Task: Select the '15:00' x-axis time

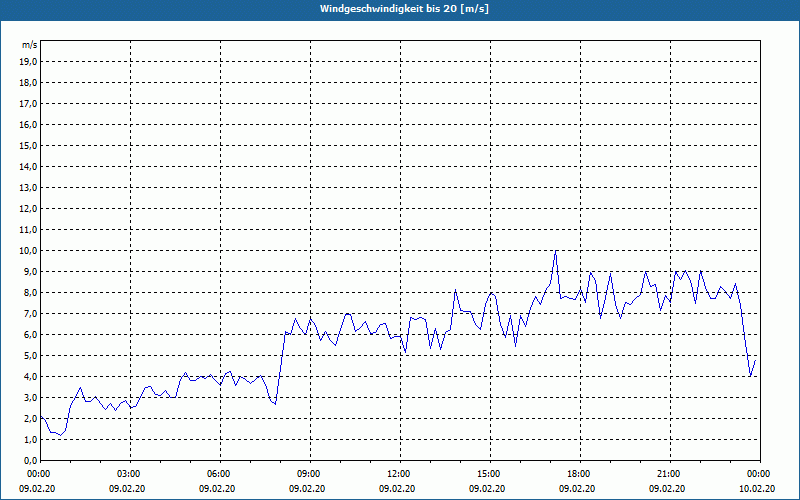Action: click(x=490, y=474)
